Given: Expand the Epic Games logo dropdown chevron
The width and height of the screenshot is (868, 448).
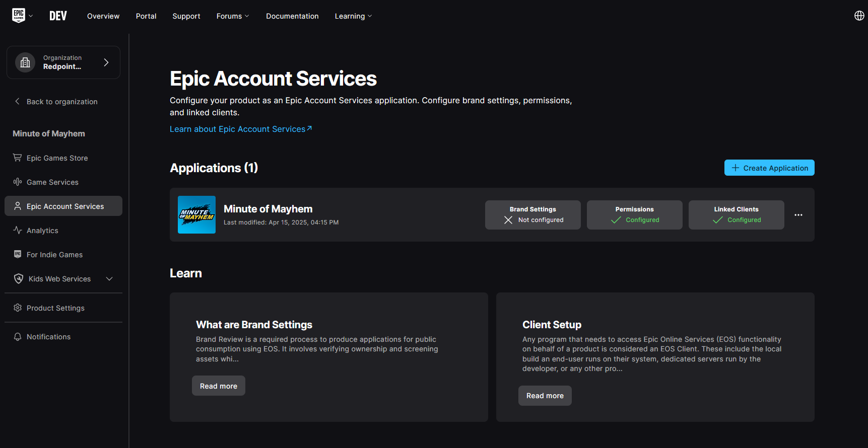Looking at the screenshot, I should (31, 16).
